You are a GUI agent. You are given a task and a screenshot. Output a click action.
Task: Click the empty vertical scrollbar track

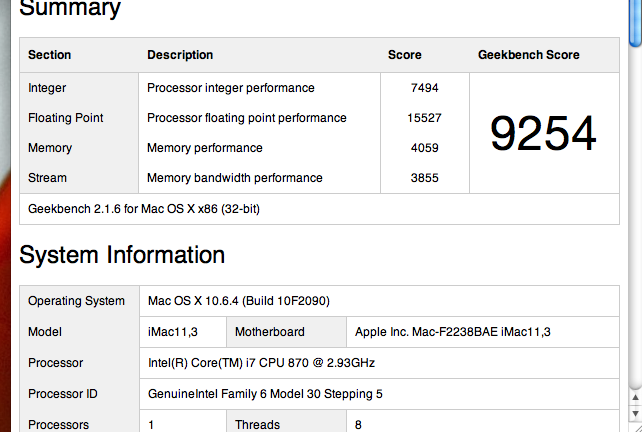pos(635,220)
